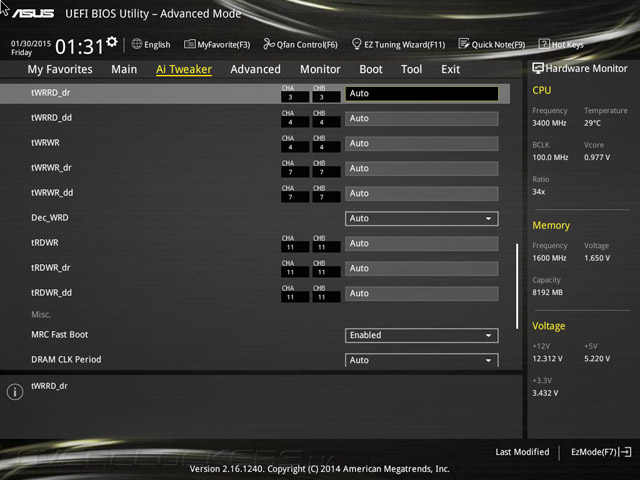Click the Hot Keys question mark icon
The width and height of the screenshot is (640, 480).
pos(544,44)
